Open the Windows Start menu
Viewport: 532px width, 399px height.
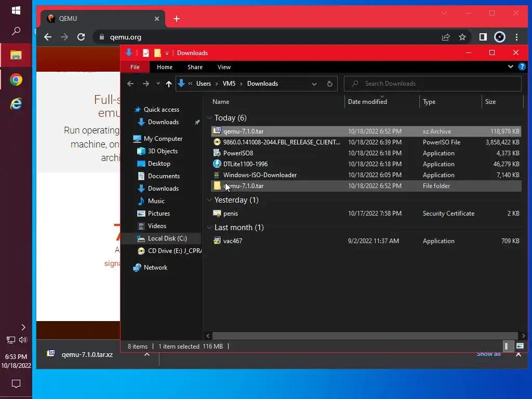click(16, 10)
